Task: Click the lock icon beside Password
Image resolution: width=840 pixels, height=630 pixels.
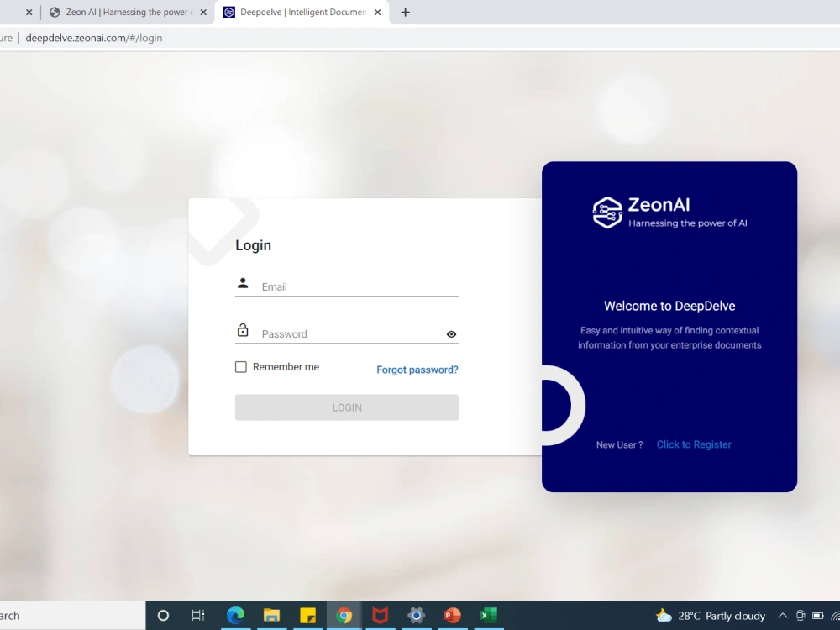Action: pyautogui.click(x=243, y=330)
